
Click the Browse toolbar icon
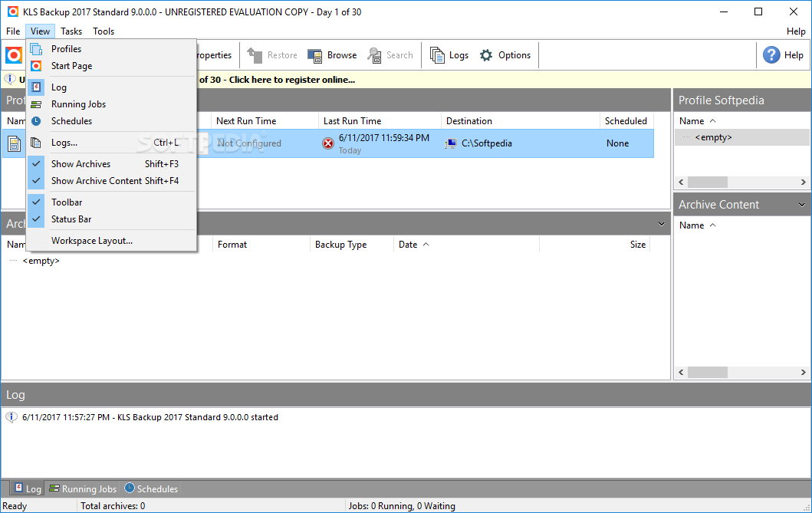315,55
